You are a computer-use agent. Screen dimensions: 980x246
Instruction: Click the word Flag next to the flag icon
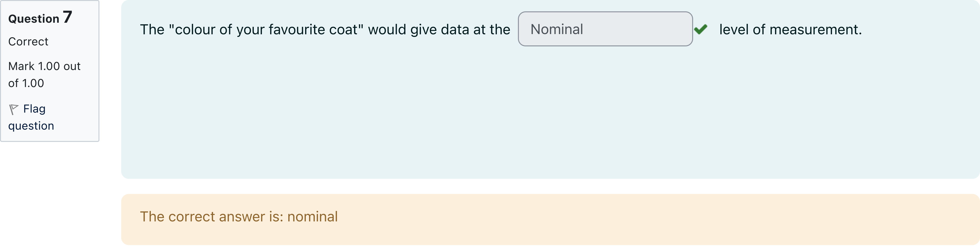click(x=34, y=109)
